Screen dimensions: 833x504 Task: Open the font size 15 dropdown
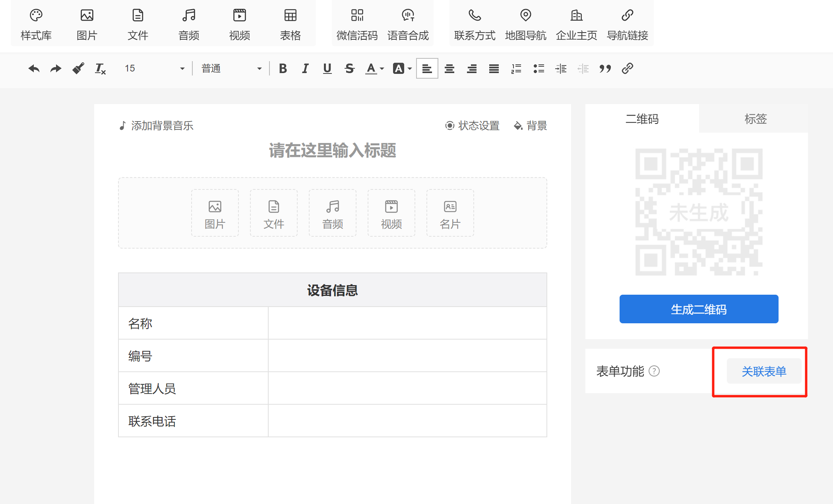pyautogui.click(x=154, y=69)
